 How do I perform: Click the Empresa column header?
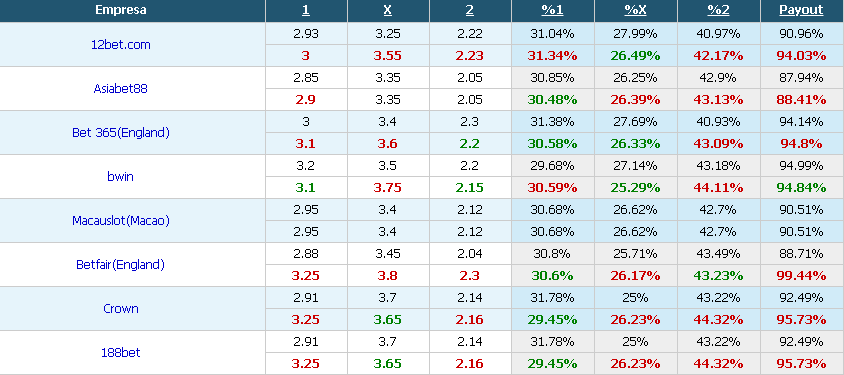point(121,10)
